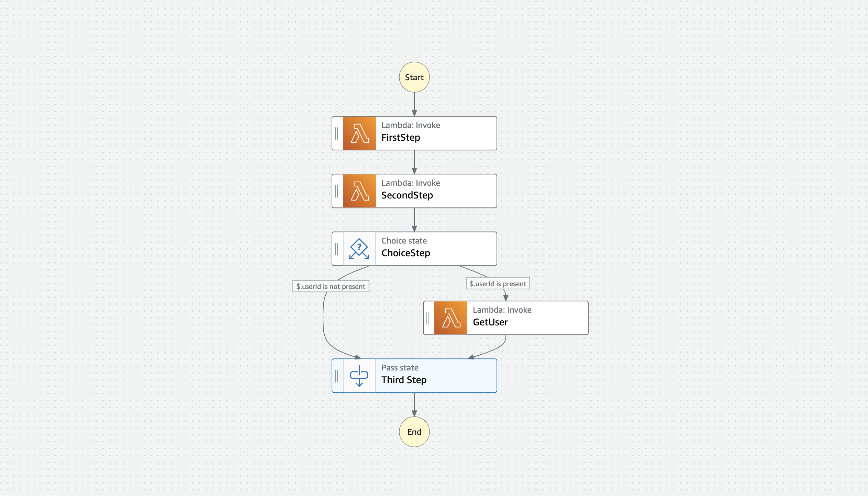Select the '$.userId is present' condition label
The height and width of the screenshot is (496, 868).
pyautogui.click(x=498, y=283)
